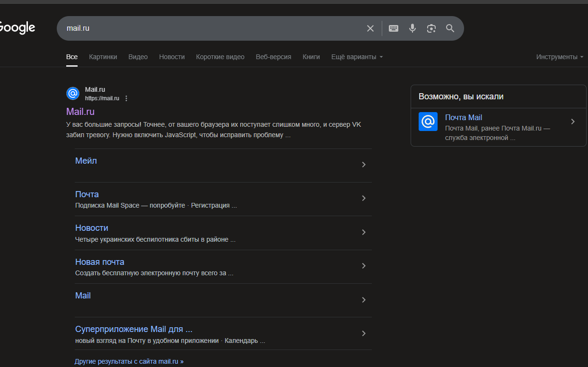Open Google Lens image search icon
588x367 pixels.
pos(431,28)
